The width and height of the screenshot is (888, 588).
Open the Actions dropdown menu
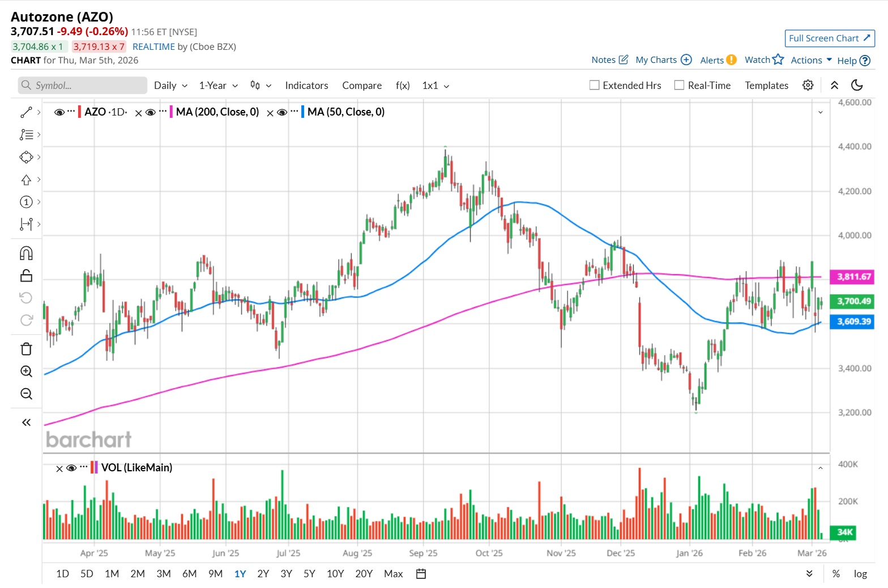[811, 60]
